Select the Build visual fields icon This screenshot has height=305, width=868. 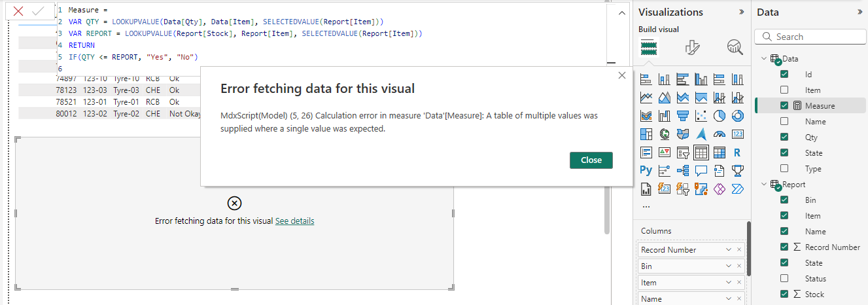[648, 47]
